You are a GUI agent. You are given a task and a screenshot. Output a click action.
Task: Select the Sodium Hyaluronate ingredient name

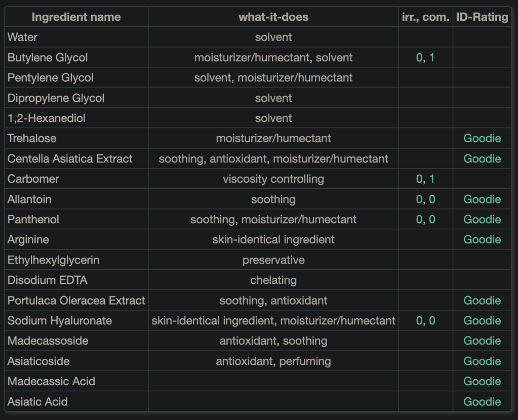click(60, 321)
